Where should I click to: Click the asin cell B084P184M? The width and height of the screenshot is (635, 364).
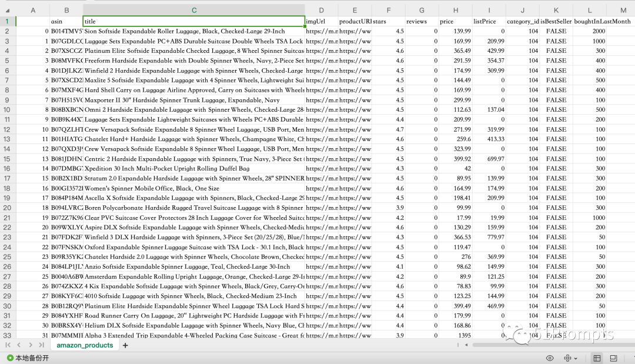point(66,198)
